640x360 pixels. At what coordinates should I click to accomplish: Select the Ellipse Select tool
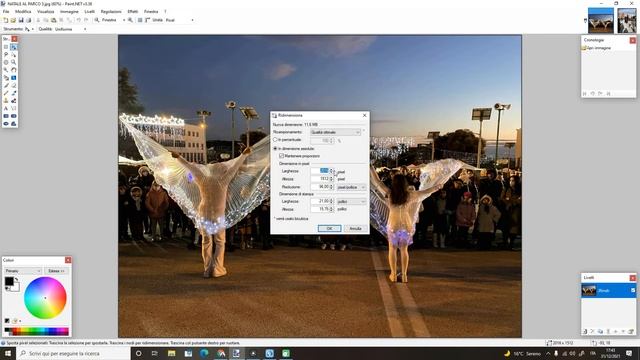point(6,62)
